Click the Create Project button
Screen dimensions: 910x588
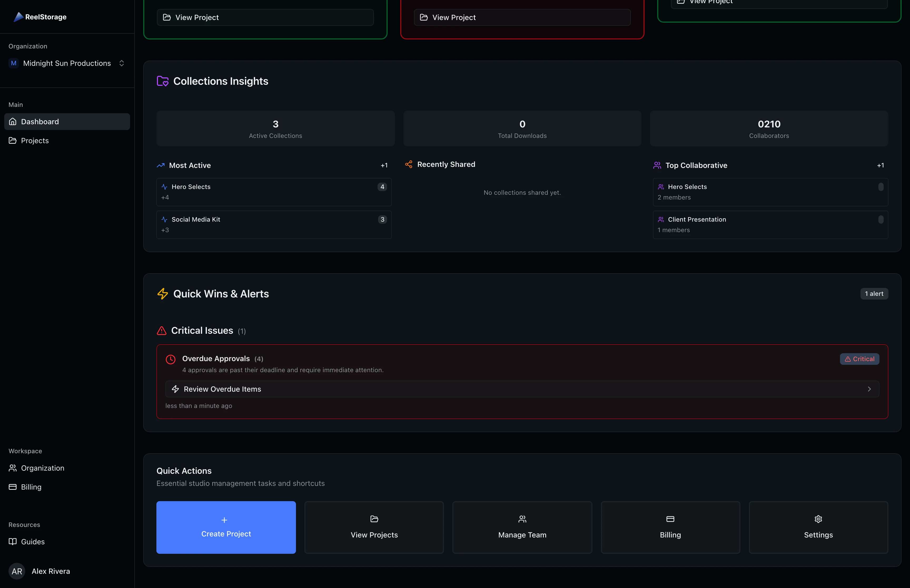point(226,527)
